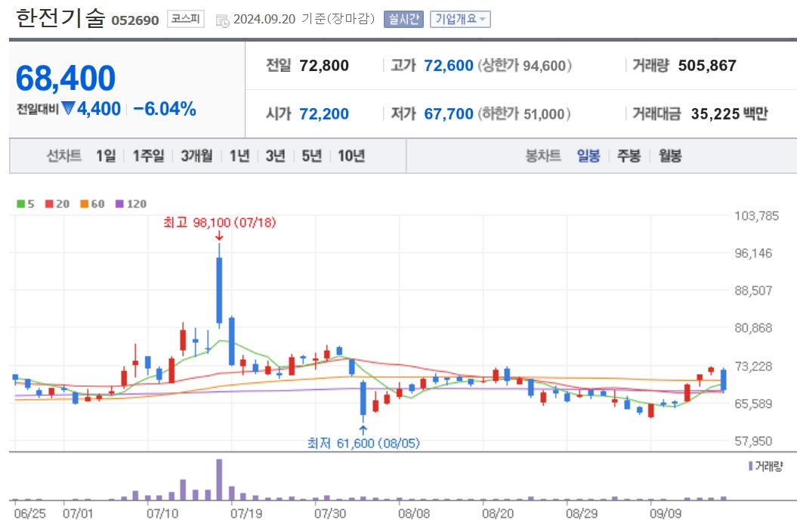This screenshot has width=797, height=532.
Task: Click the calendar clock icon before the date
Action: point(222,20)
